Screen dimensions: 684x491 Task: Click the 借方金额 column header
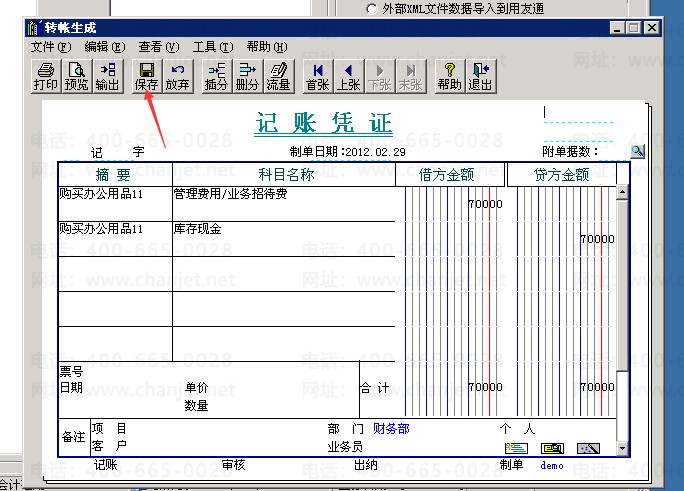[x=450, y=175]
